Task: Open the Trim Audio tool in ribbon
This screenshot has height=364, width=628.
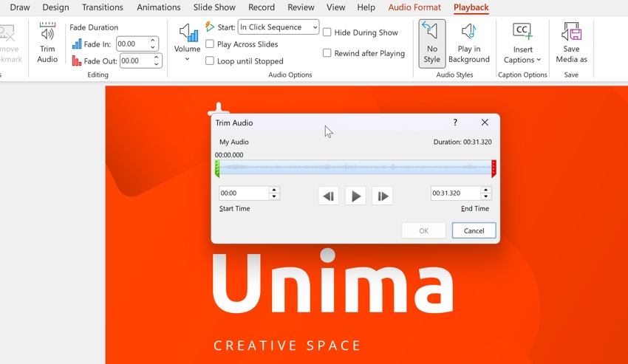Action: (47, 43)
